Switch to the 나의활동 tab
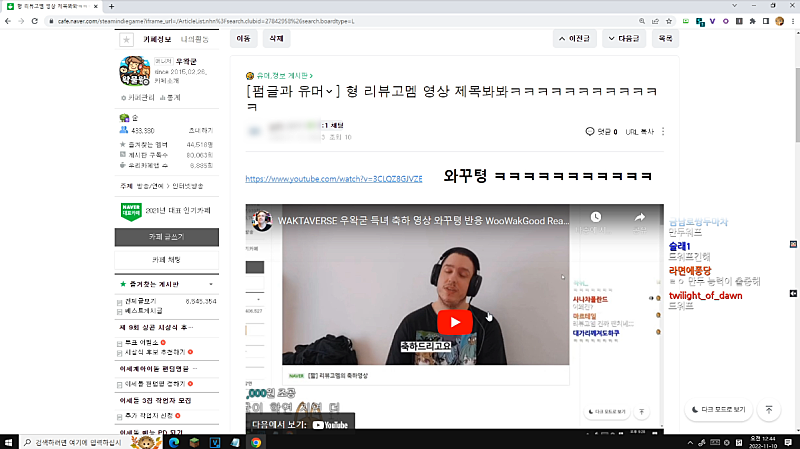This screenshot has width=800, height=449. 194,39
